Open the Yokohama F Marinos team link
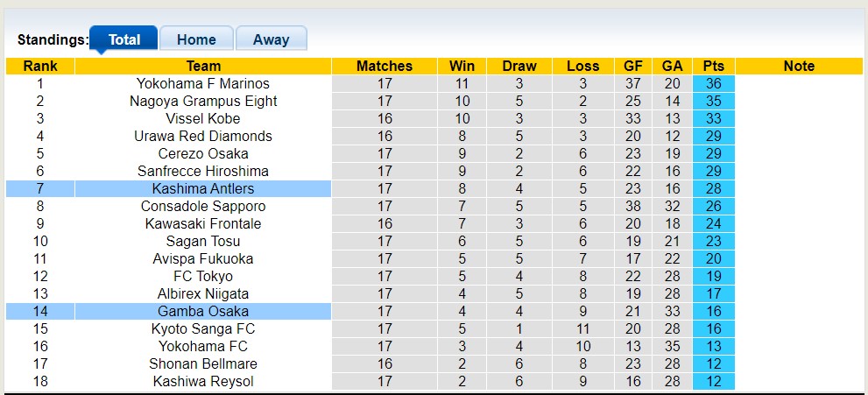The image size is (868, 395). click(x=203, y=84)
